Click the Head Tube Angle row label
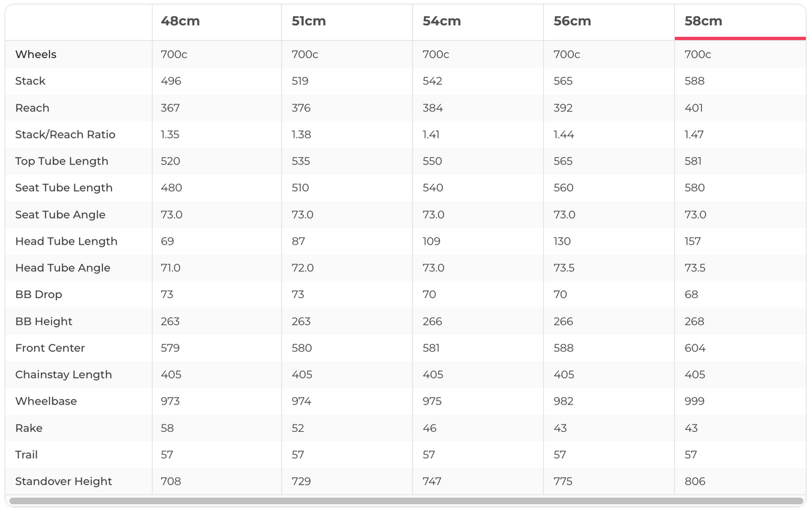812x512 pixels. (62, 268)
